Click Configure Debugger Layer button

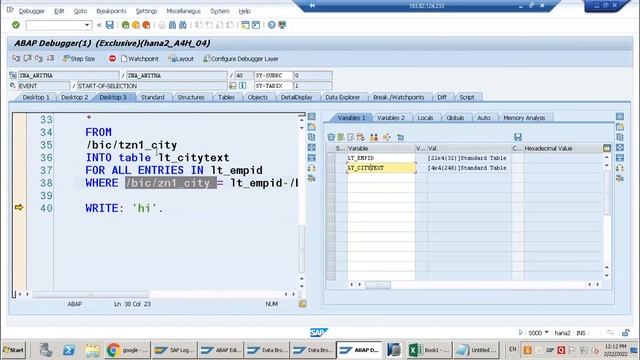pos(241,59)
